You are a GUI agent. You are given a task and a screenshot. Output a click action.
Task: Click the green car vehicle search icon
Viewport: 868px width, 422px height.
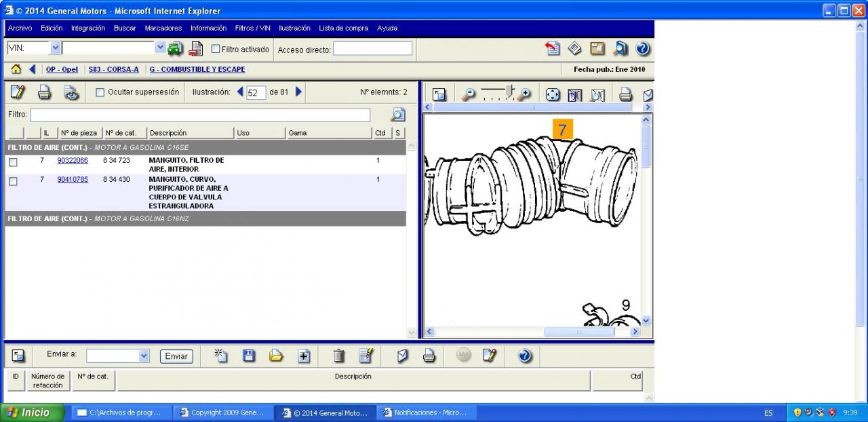click(x=176, y=48)
